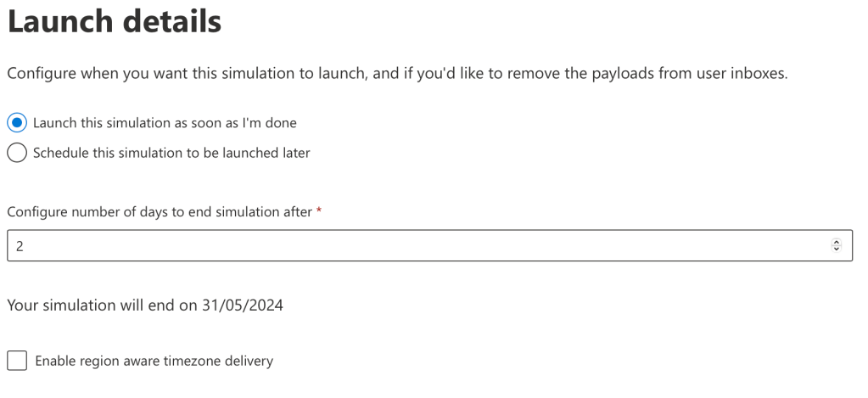Click the "Enable region aware timezone delivery" label text

pos(154,362)
